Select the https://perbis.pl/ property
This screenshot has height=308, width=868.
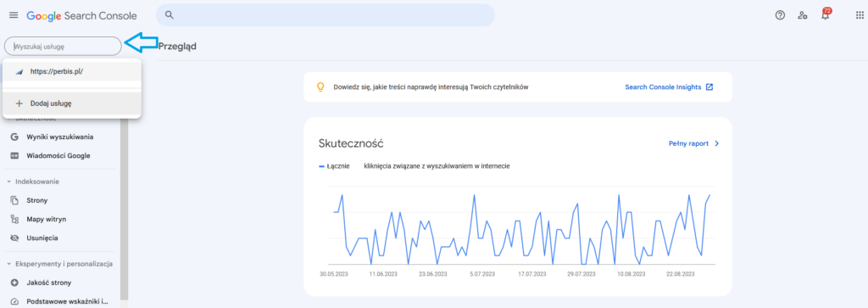[72, 71]
